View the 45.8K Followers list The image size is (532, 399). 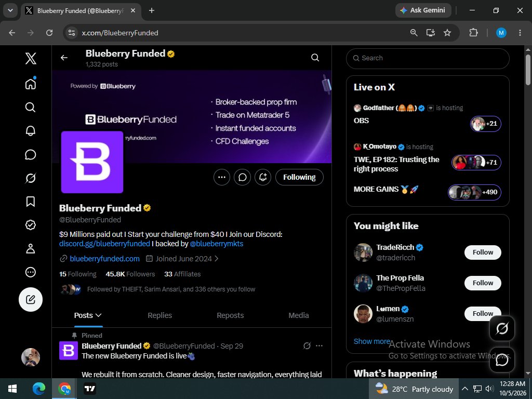(130, 274)
